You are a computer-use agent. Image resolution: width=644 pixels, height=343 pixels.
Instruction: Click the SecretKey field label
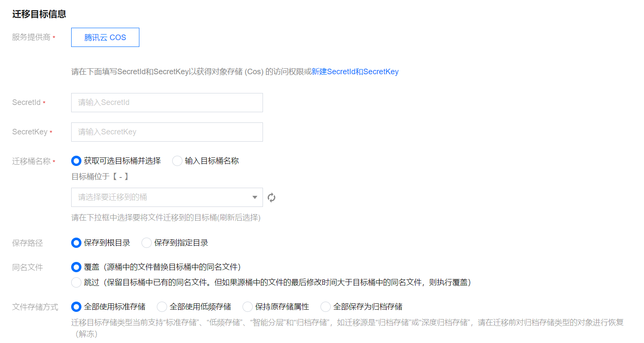tap(30, 132)
